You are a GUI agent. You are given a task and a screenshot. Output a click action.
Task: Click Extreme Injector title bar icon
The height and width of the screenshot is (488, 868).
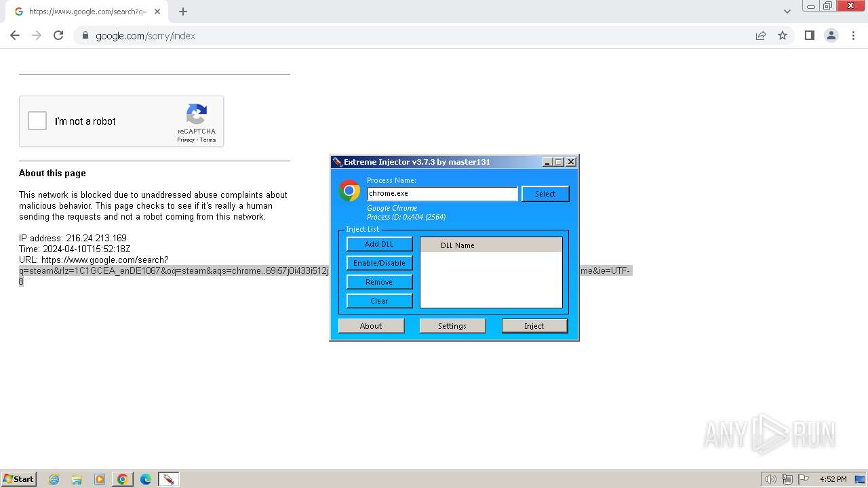(337, 162)
